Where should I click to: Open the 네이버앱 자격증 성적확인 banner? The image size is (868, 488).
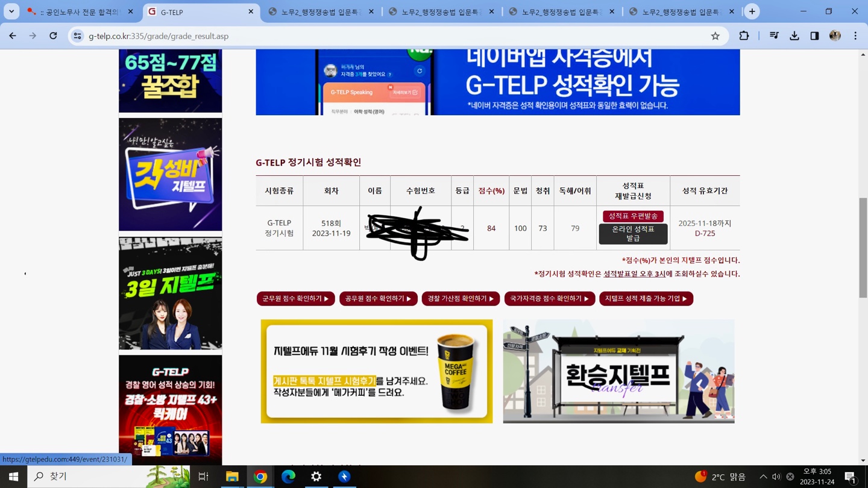497,82
